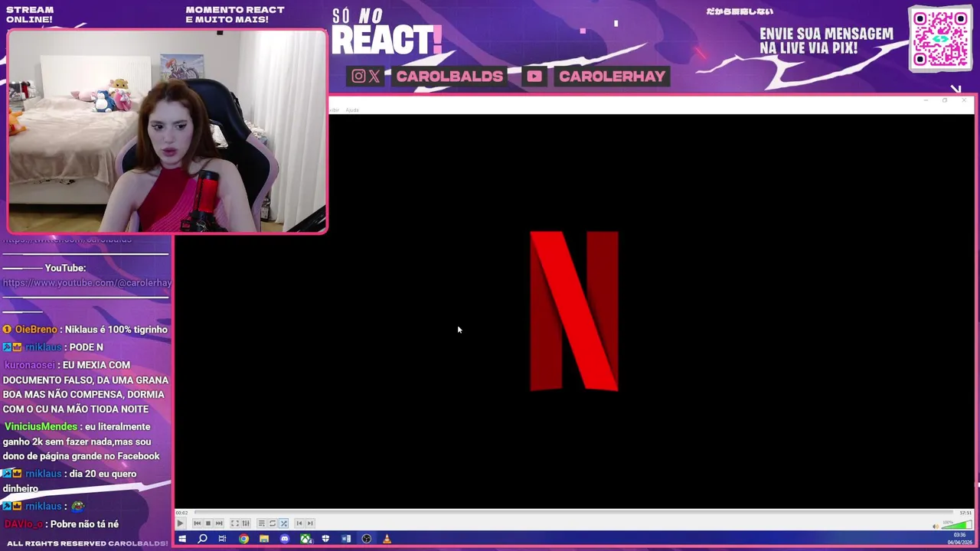This screenshot has width=980, height=551.
Task: Open the Xbox app on the taskbar
Action: click(x=305, y=539)
